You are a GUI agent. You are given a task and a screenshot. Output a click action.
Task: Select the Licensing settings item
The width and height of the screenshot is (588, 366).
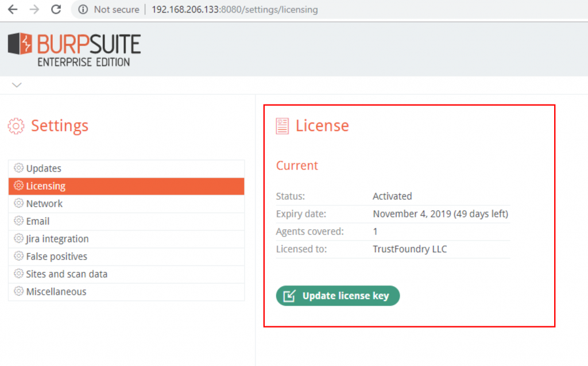46,186
